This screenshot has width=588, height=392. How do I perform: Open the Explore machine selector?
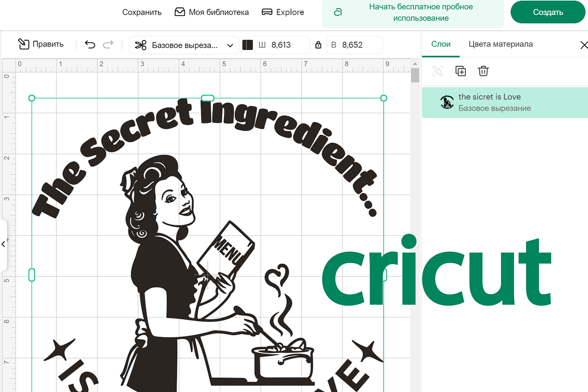point(283,12)
